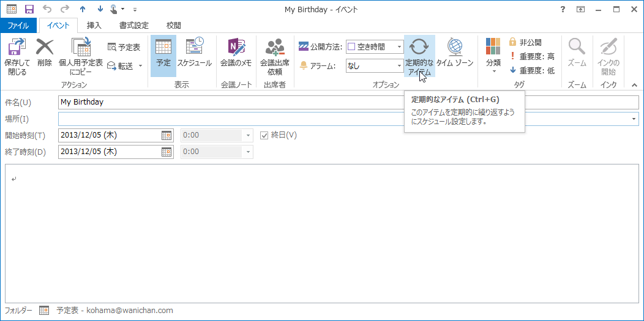Switch to the Insert (挿入) tab
644x321 pixels.
coord(94,26)
